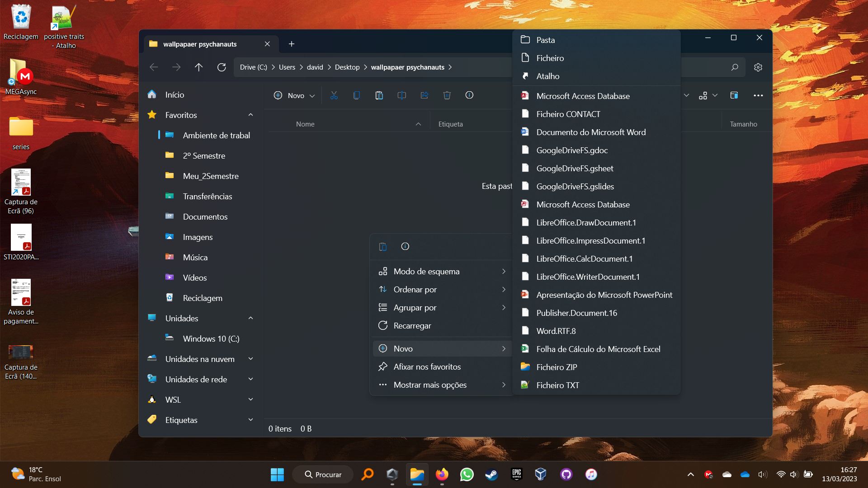Launch WhatsApp from the taskbar

467,474
